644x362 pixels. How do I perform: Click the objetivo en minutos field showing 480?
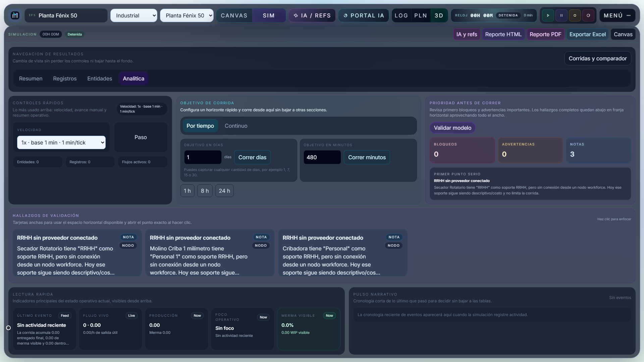pos(322,157)
